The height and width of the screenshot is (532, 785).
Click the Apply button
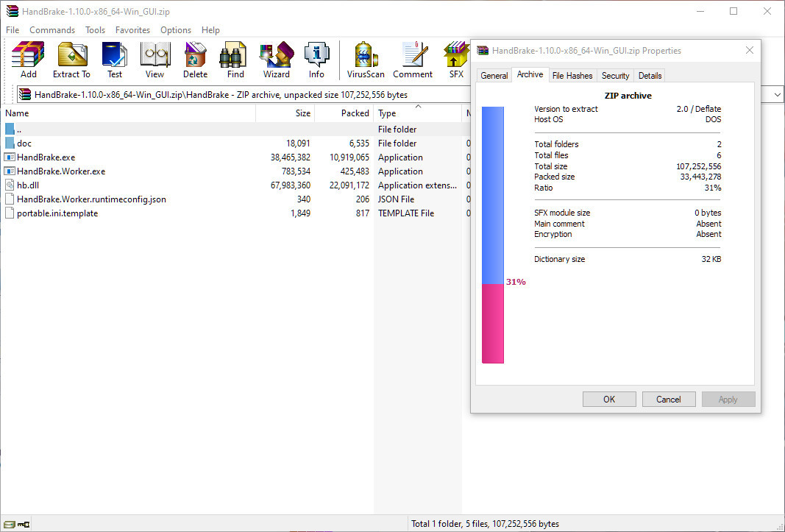point(728,400)
